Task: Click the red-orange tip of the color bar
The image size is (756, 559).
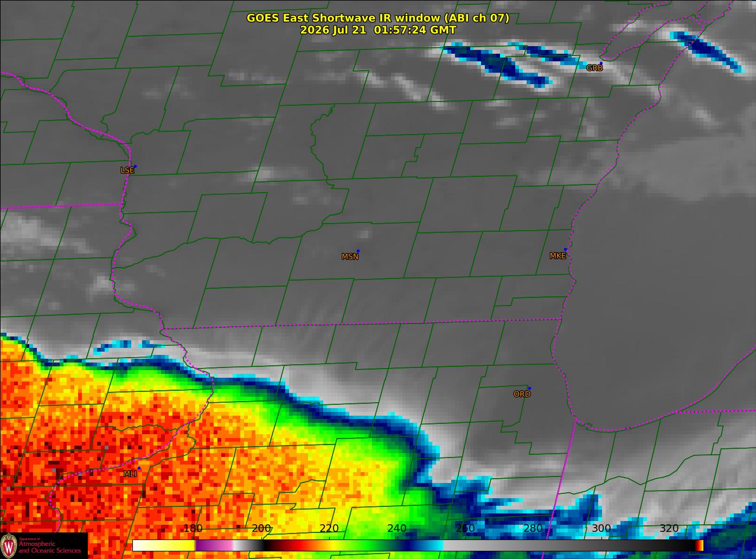Action: pos(700,545)
